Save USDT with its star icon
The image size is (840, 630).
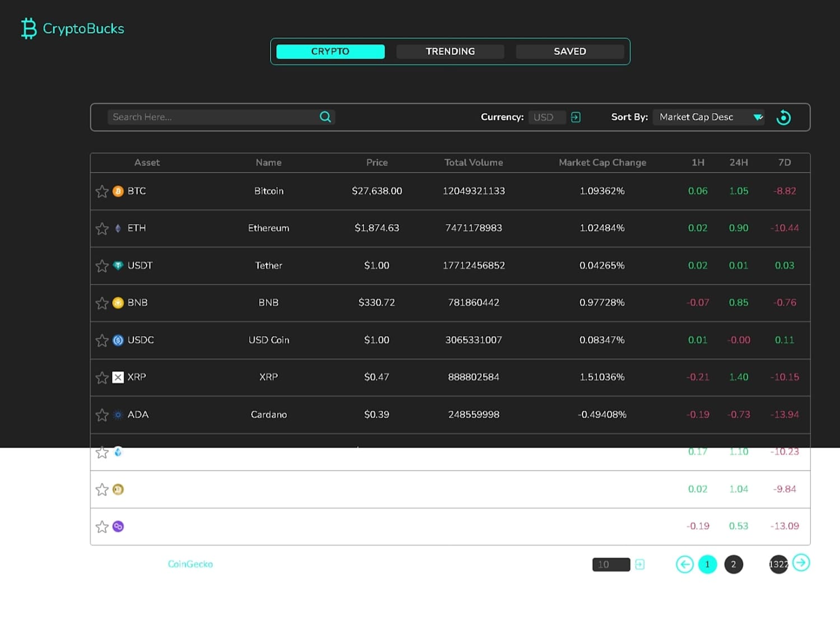[x=102, y=266]
